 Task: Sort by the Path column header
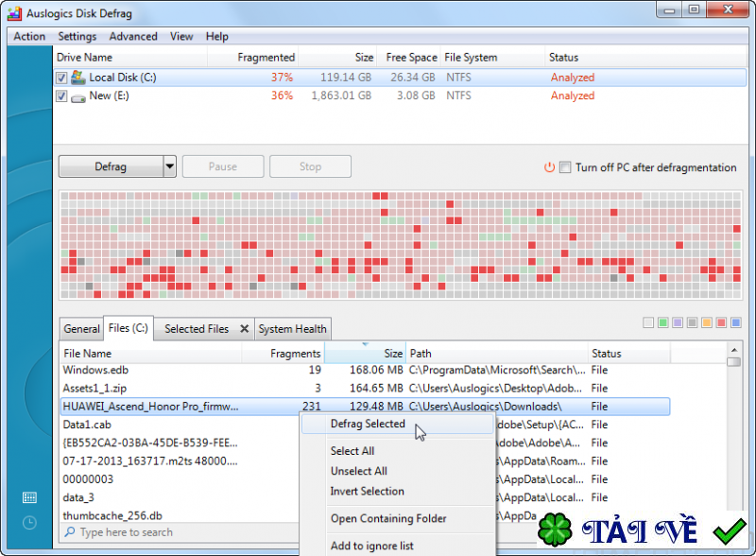(497, 354)
